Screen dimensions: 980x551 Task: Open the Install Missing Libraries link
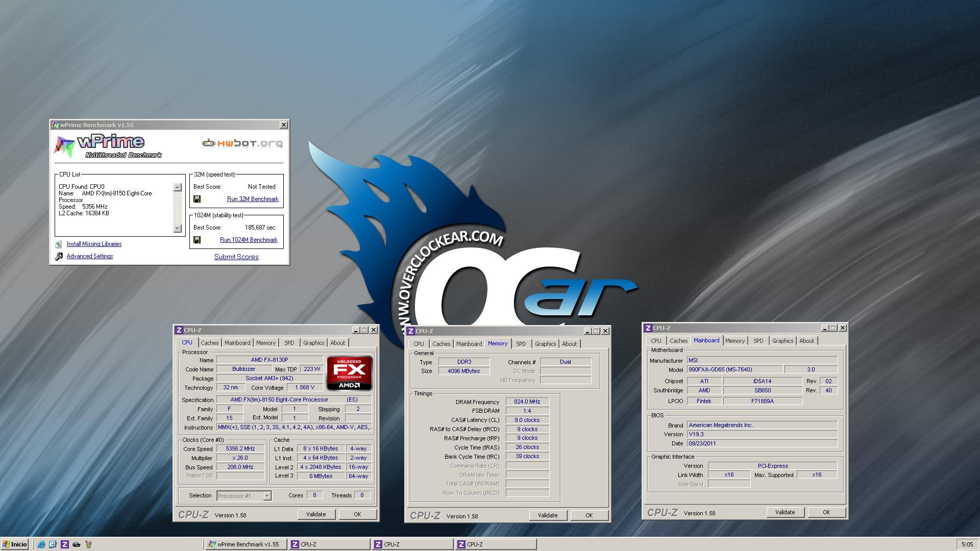click(x=94, y=244)
